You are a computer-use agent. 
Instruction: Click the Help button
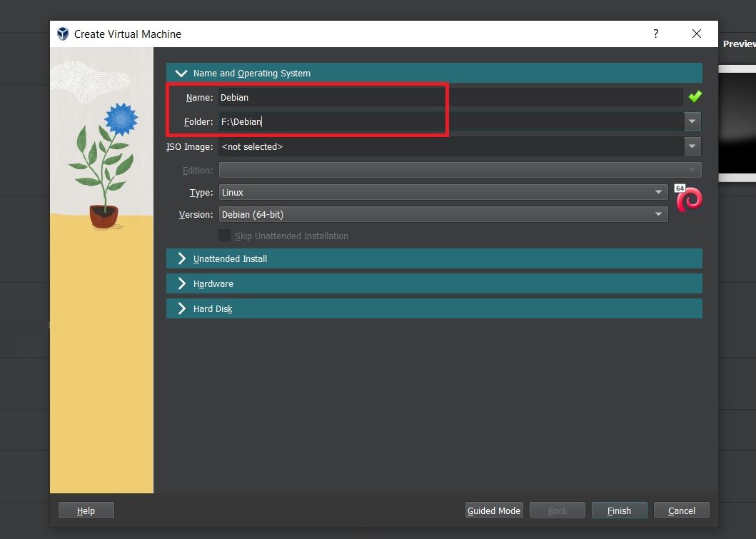(86, 510)
